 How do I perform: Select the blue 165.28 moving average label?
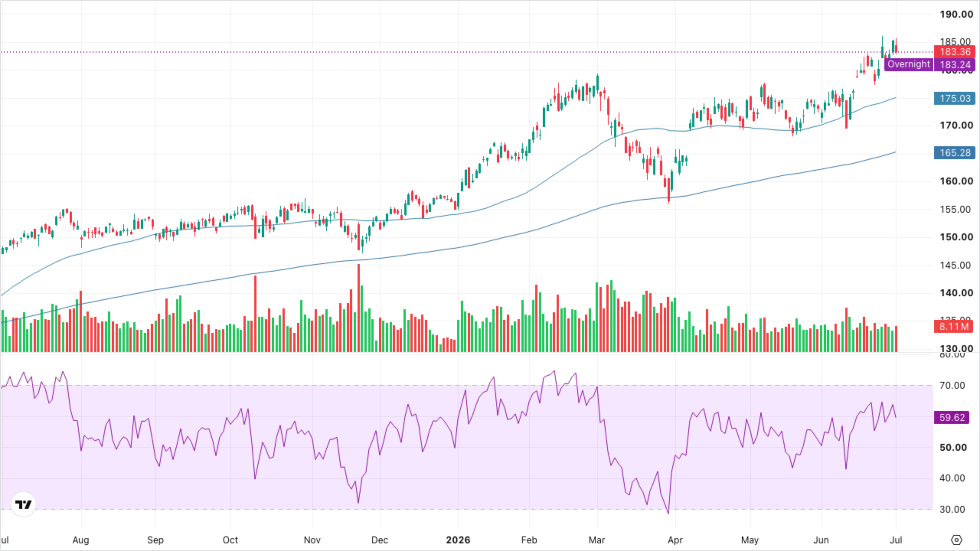pyautogui.click(x=955, y=153)
